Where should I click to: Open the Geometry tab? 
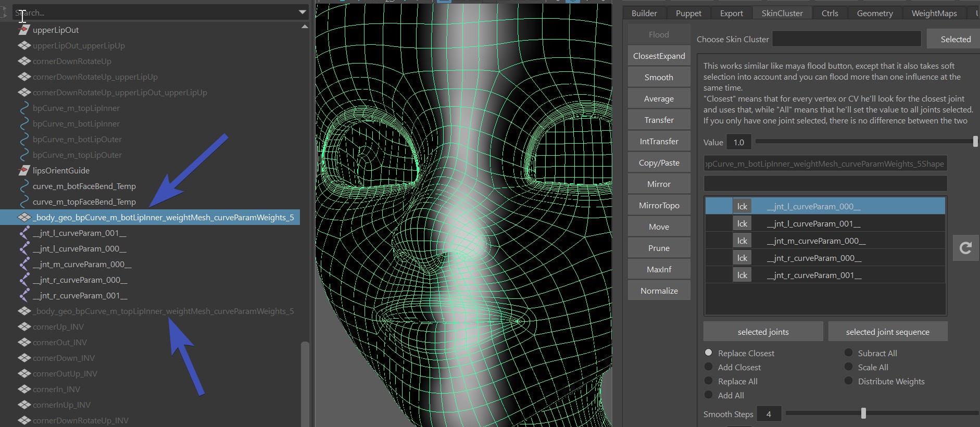point(875,13)
